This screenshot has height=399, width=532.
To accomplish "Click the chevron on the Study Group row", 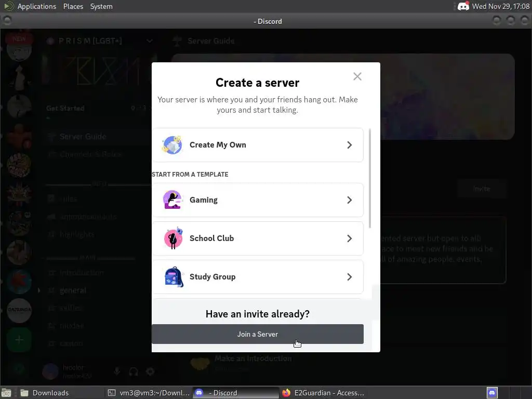I will click(350, 276).
